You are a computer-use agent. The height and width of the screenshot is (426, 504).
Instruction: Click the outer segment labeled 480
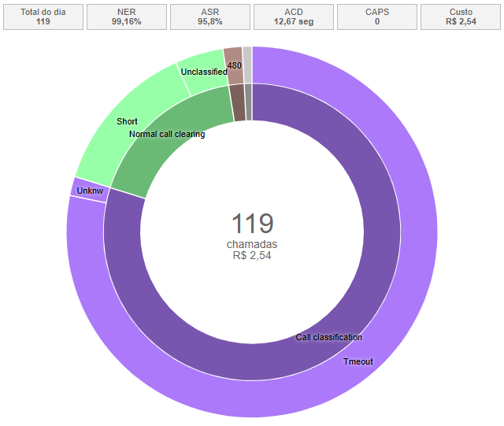tap(234, 66)
